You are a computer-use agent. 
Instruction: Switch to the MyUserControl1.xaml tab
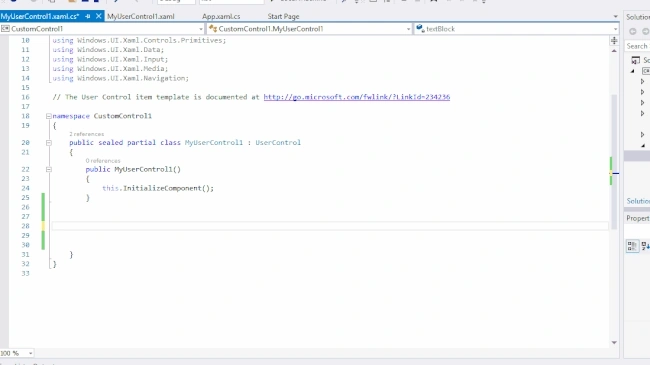click(x=141, y=17)
